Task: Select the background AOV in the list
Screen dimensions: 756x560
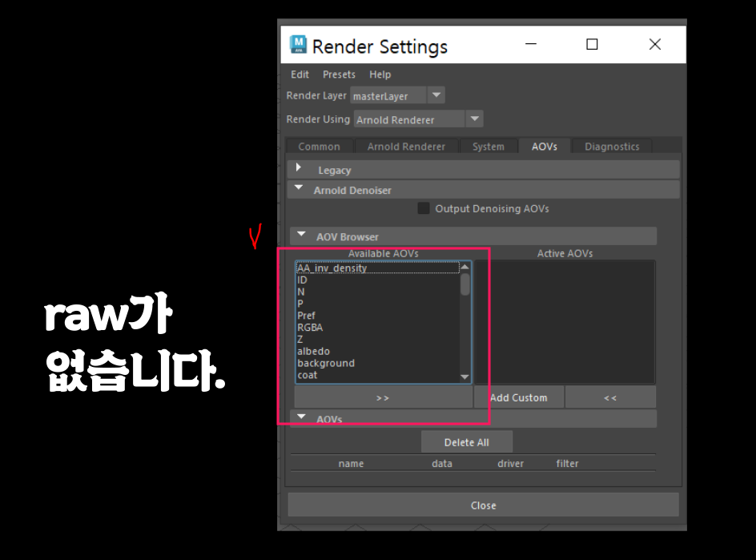Action: tap(377, 363)
